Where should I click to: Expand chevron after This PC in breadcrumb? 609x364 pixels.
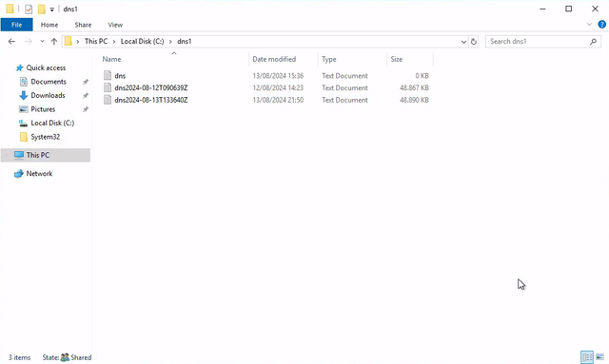click(114, 42)
